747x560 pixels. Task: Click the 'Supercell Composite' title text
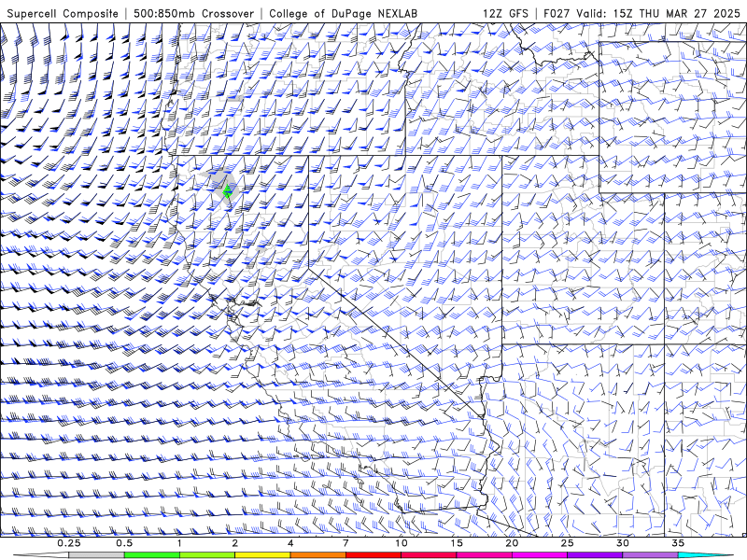pyautogui.click(x=63, y=13)
